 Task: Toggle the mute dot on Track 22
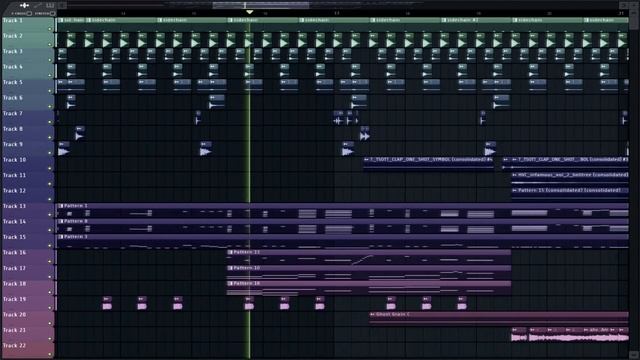pyautogui.click(x=50, y=354)
